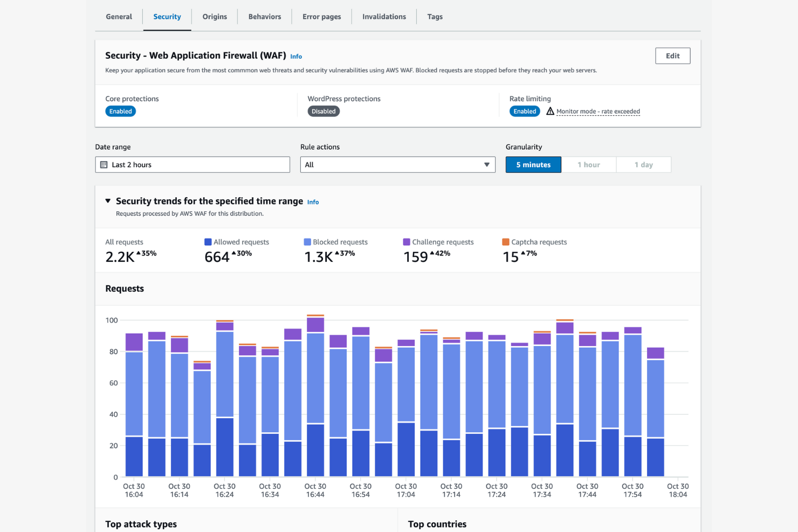Click the Challenge requests legend marker
Screen dimensions: 798x532
pyautogui.click(x=406, y=241)
